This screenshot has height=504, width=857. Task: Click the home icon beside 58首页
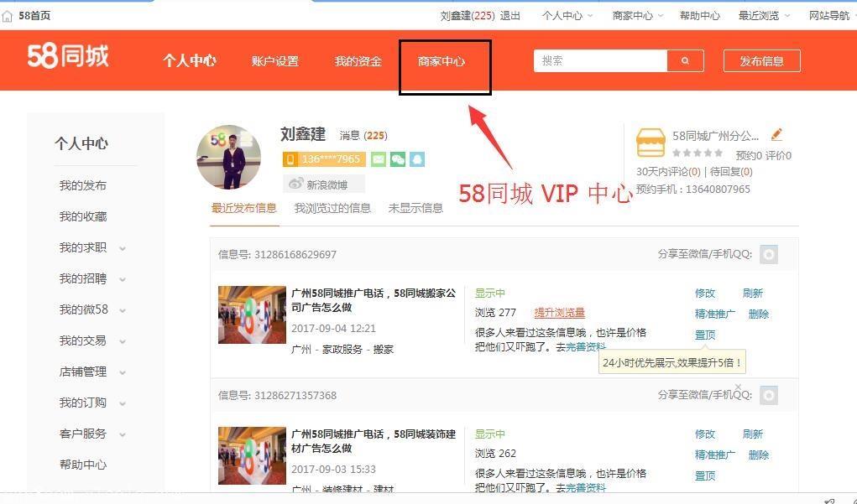point(7,17)
